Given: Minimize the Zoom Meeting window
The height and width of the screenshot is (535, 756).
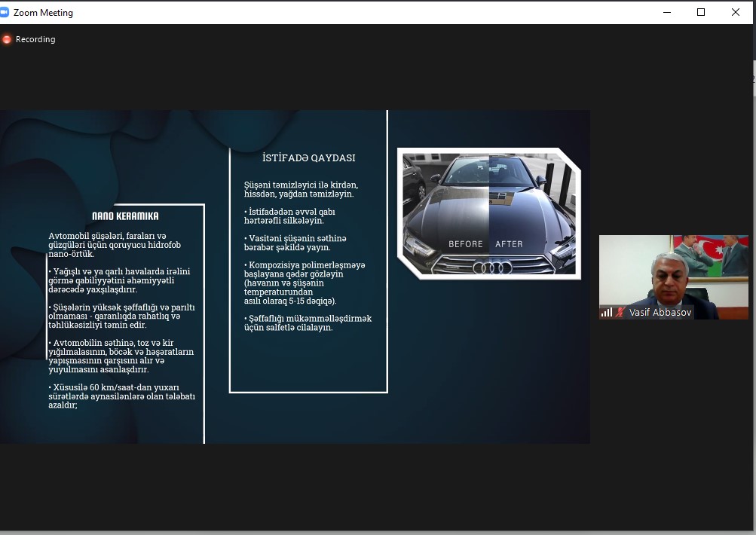Looking at the screenshot, I should (x=666, y=12).
